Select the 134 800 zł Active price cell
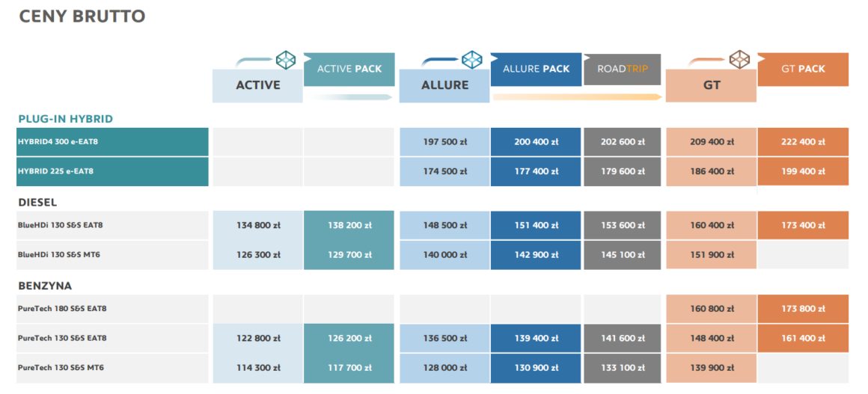868x394 pixels. pos(257,225)
